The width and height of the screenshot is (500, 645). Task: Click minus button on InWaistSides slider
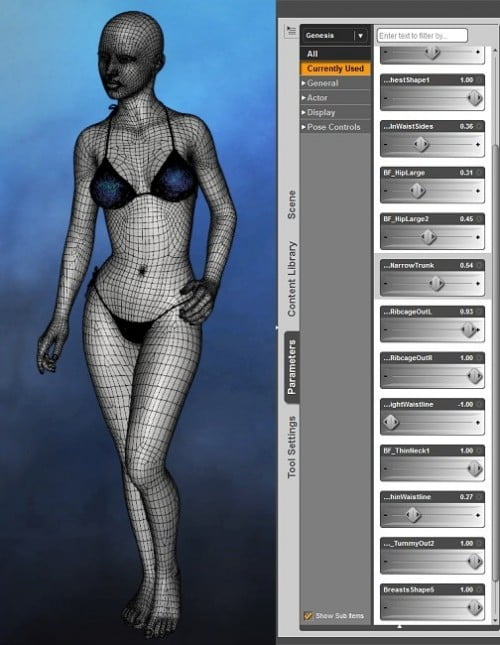pyautogui.click(x=385, y=145)
